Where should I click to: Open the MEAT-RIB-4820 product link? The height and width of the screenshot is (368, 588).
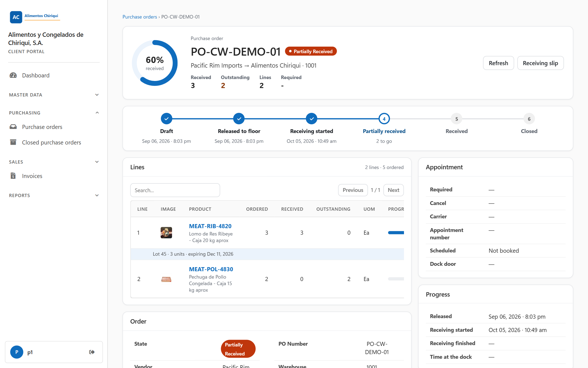tap(210, 226)
